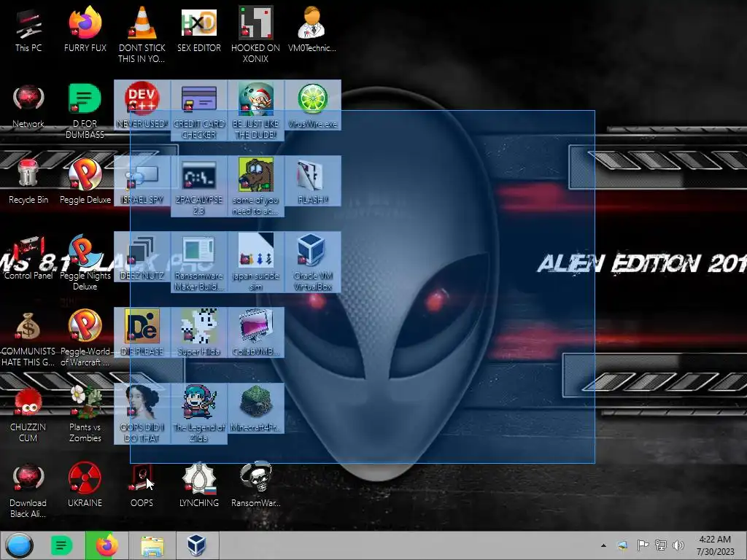Screen dimensions: 747x560
Task: Click the green chat app taskbar button
Action: click(x=61, y=545)
